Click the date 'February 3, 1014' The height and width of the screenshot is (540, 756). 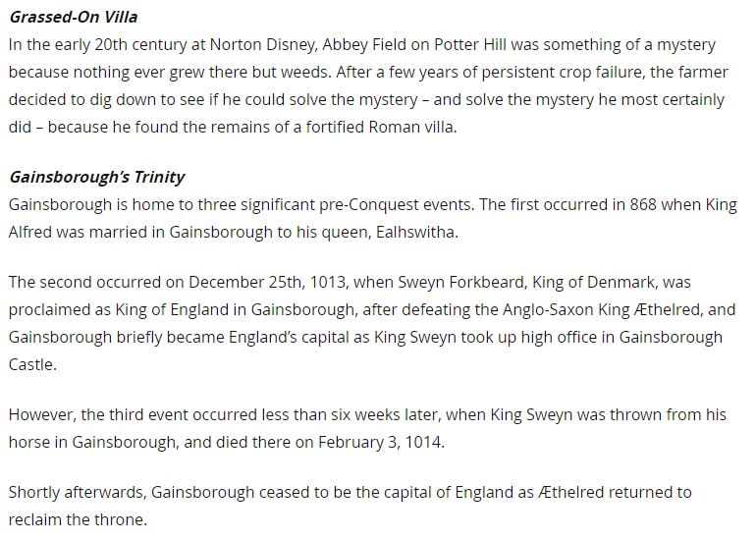pos(380,442)
